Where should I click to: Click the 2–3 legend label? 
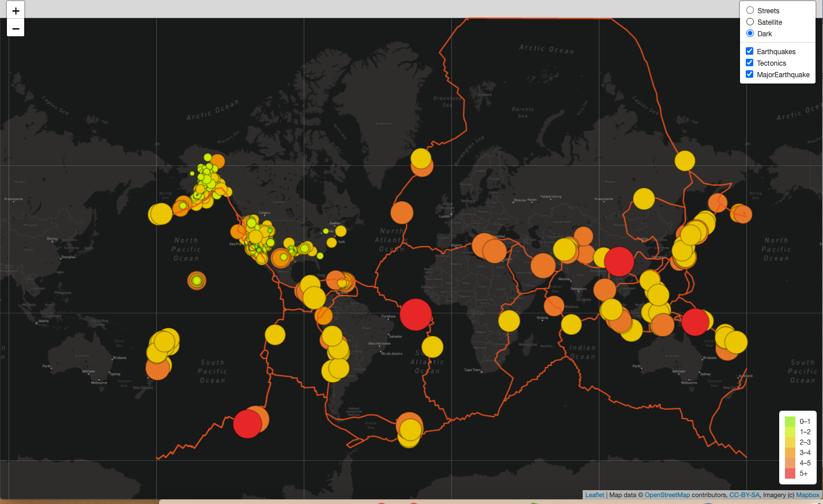click(x=805, y=442)
